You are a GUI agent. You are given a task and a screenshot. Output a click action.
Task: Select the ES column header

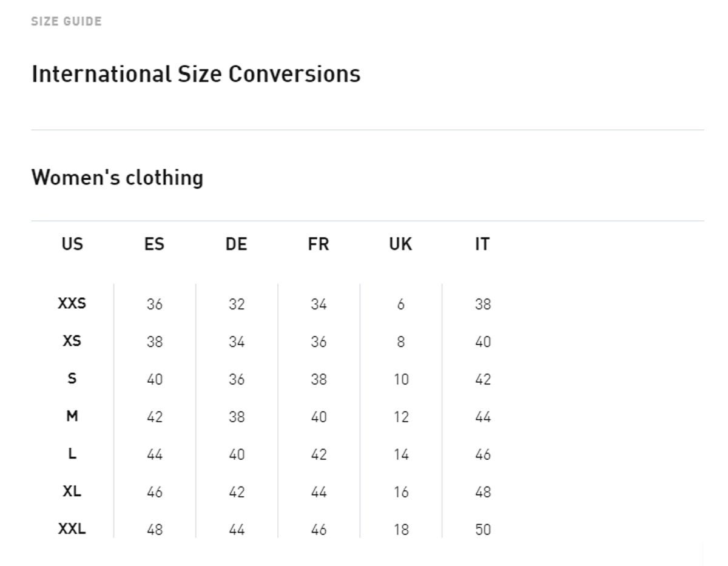[154, 244]
